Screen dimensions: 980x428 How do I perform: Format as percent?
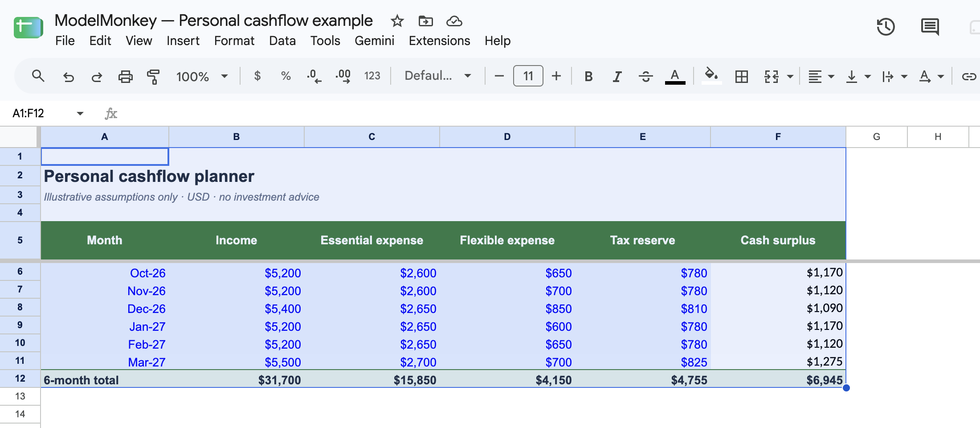[x=286, y=76]
